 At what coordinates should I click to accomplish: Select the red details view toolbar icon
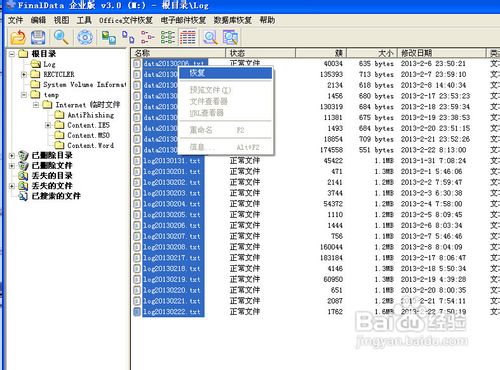point(188,37)
